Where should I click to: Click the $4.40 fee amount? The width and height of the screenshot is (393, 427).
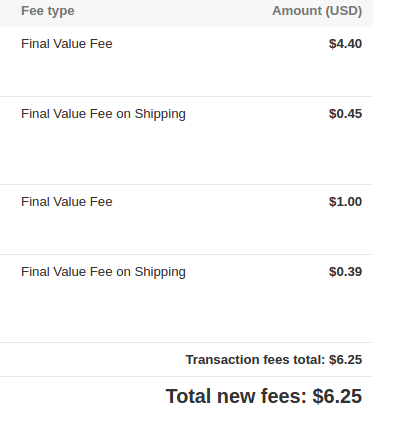[345, 44]
